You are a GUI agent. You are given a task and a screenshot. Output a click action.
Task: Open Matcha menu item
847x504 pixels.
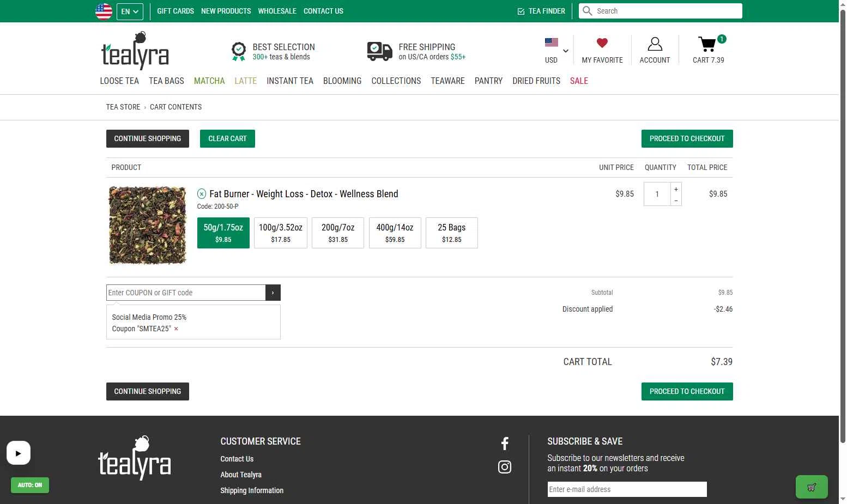pyautogui.click(x=209, y=81)
